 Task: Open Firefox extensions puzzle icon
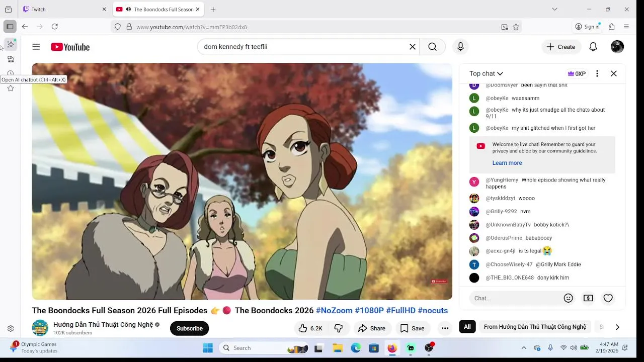612,27
